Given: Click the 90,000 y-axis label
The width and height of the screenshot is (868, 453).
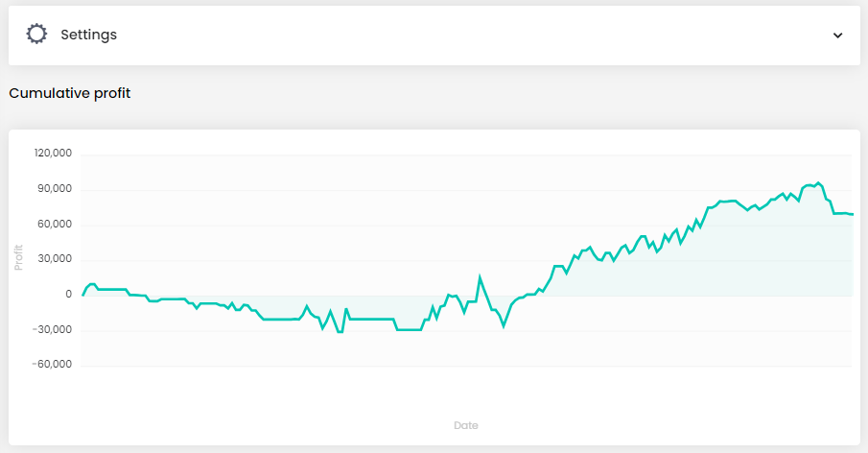Looking at the screenshot, I should point(56,189).
